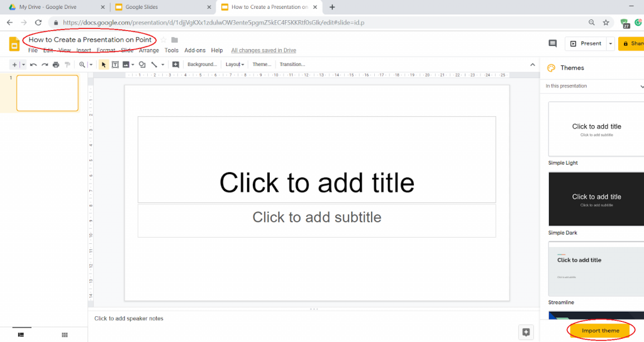644x342 pixels.
Task: Expand the Present button dropdown arrow
Action: [x=610, y=43]
